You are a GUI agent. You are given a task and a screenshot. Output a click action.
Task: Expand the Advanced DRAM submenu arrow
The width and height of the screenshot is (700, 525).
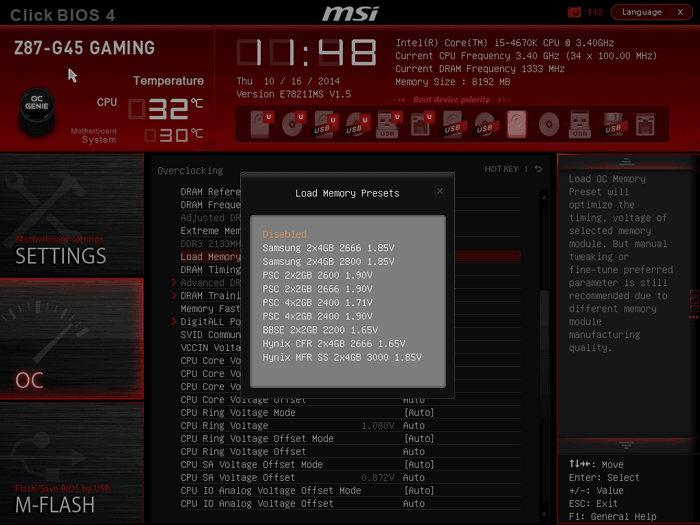coord(174,282)
